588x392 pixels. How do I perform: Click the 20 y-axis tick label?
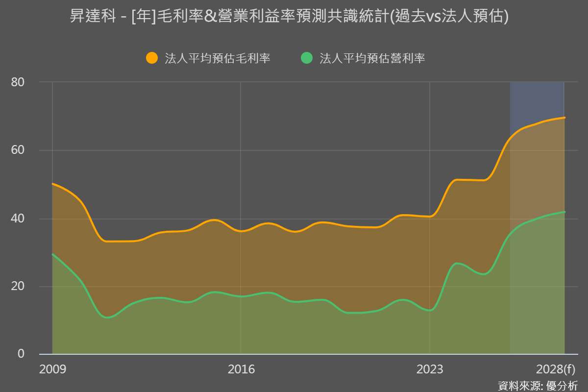[18, 286]
